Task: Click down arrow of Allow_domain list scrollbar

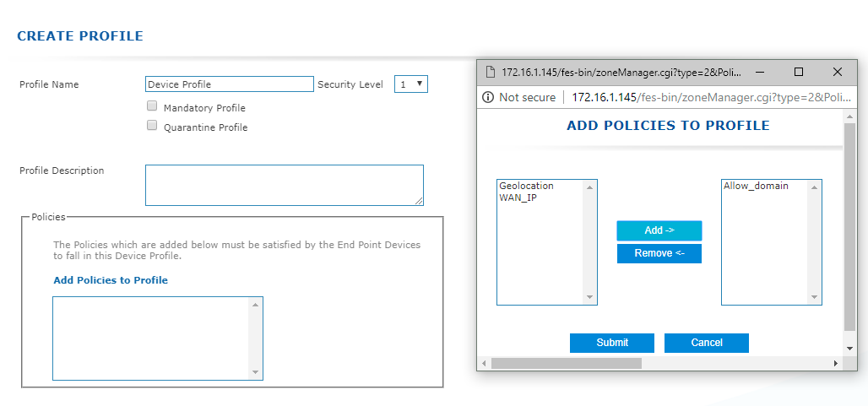Action: click(814, 297)
